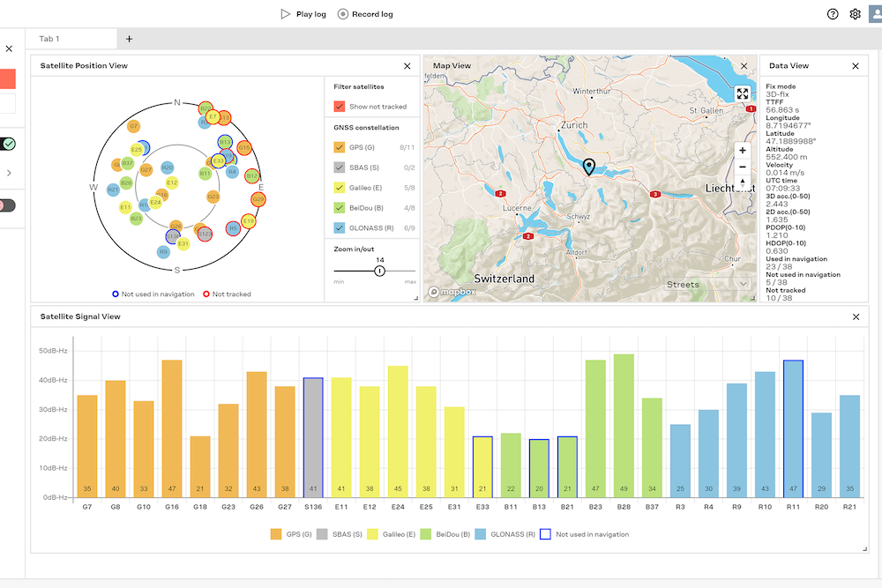Adjust the Zoom in/out slider in Satellite Position View
882x588 pixels.
coord(378,271)
